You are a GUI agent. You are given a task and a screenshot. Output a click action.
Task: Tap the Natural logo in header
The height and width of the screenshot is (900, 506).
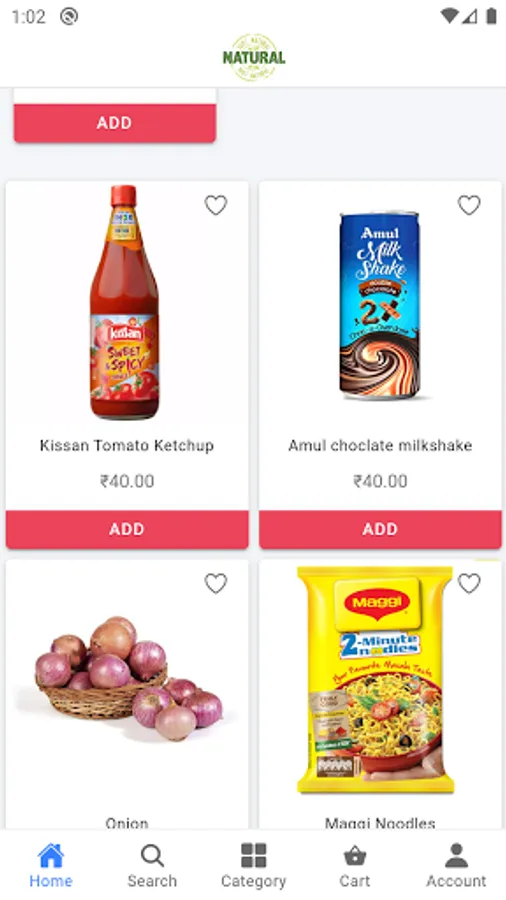click(254, 57)
